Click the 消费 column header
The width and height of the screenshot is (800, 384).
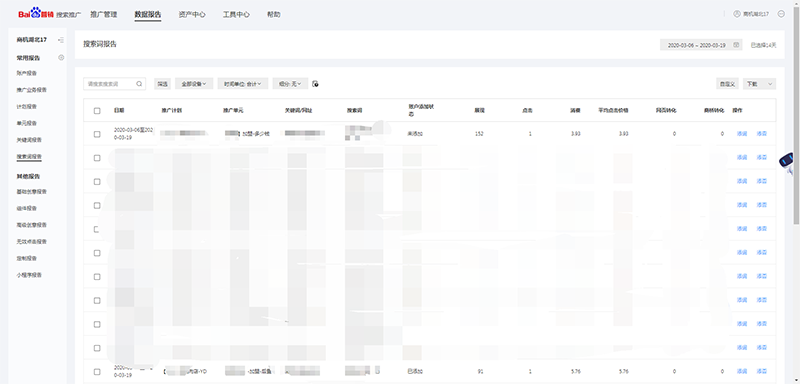click(575, 110)
